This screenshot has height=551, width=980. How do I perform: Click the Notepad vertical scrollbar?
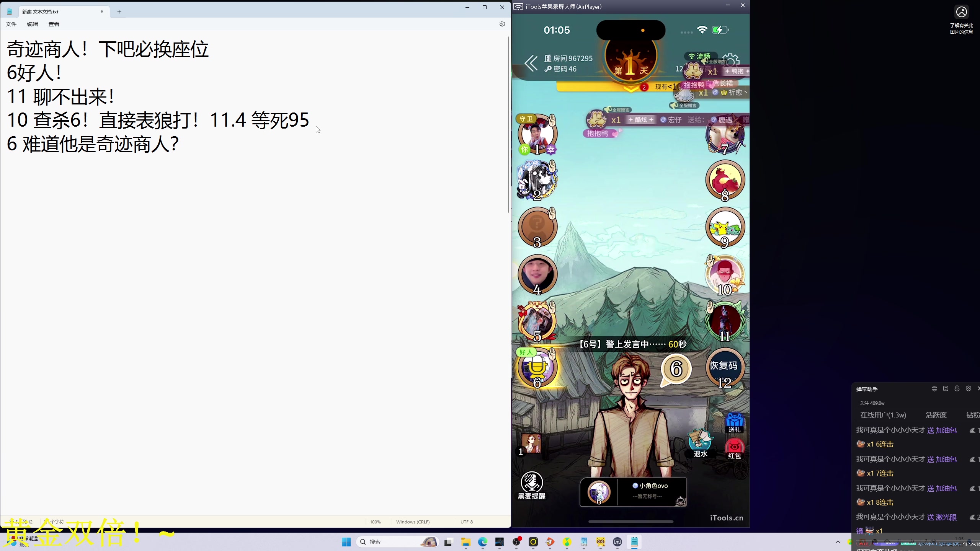(509, 124)
